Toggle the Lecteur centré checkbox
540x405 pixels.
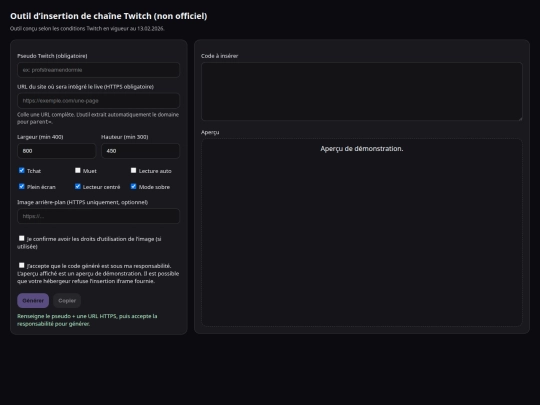click(x=78, y=186)
